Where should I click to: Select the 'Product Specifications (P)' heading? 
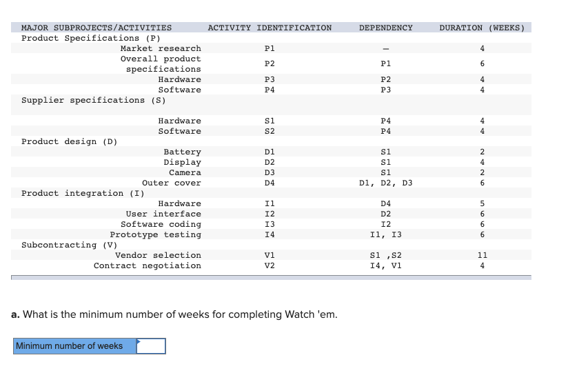coord(91,39)
